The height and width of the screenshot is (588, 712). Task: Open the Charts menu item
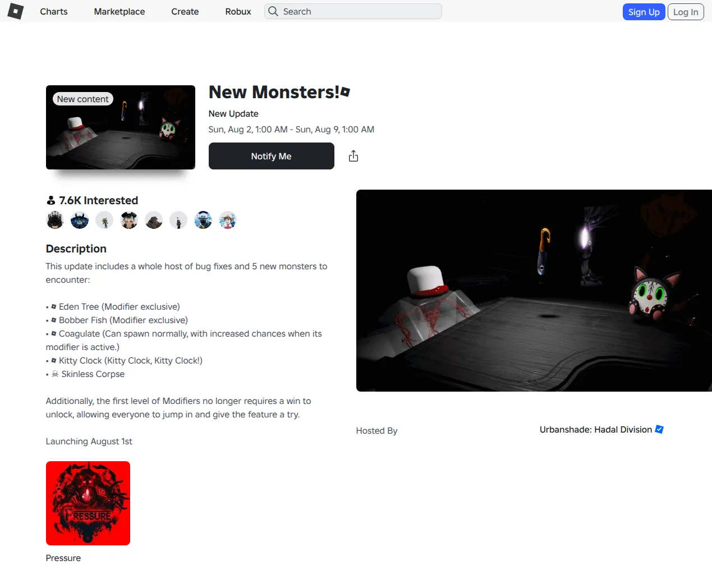click(x=54, y=11)
